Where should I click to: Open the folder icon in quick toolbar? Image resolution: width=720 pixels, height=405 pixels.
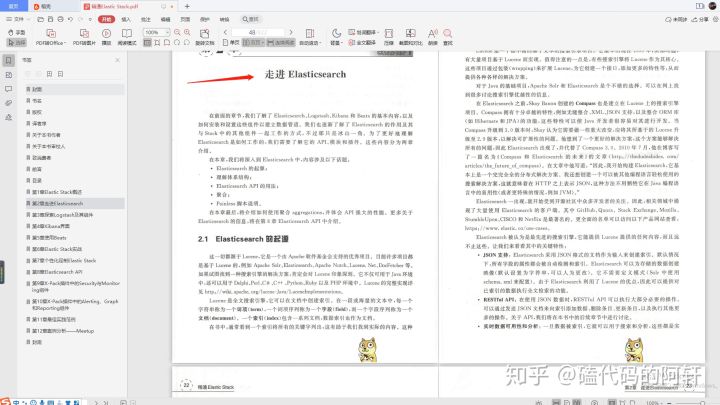point(40,19)
